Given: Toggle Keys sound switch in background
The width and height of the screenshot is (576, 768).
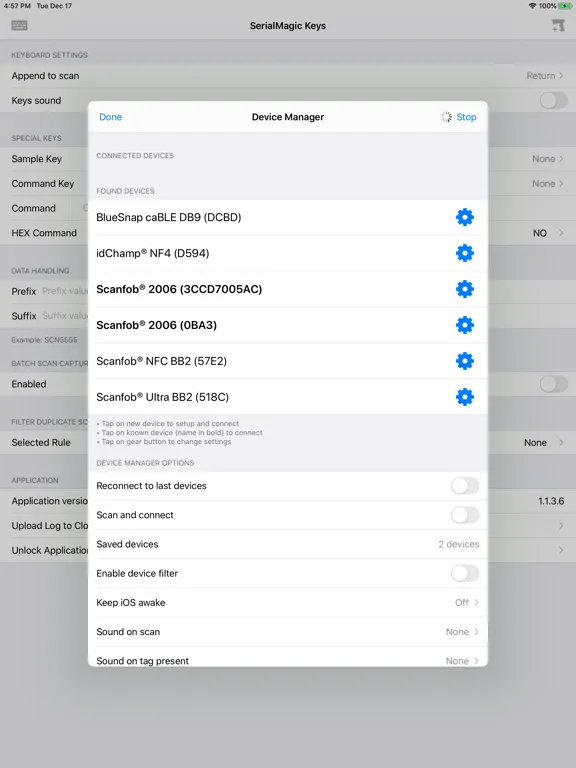Looking at the screenshot, I should (x=553, y=100).
